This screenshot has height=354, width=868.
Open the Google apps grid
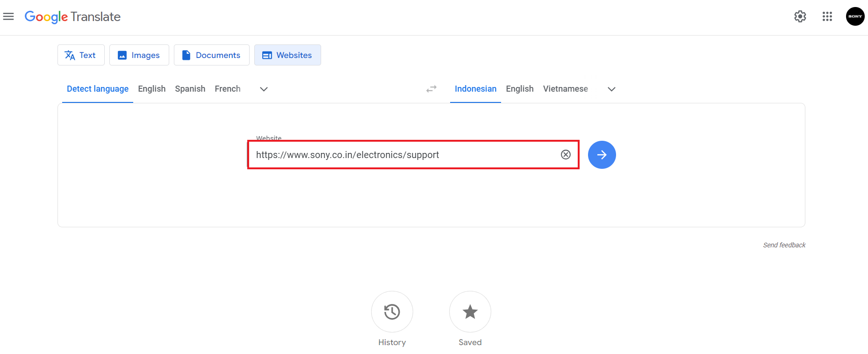827,17
